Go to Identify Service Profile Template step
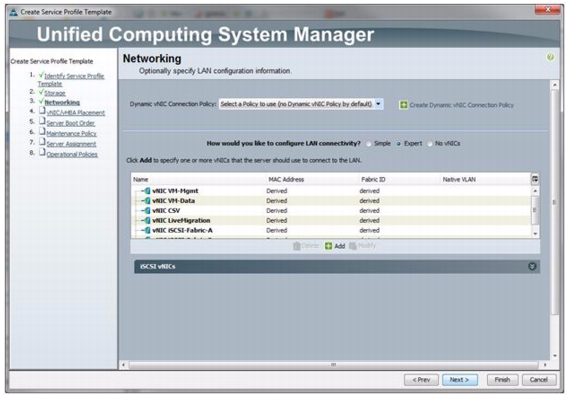This screenshot has width=576, height=398. [71, 80]
